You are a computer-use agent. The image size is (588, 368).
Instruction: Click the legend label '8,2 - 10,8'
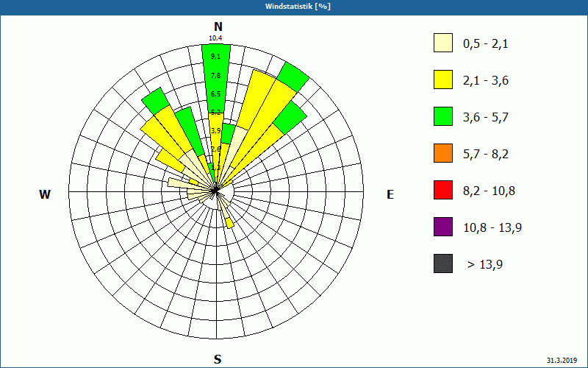[489, 191]
